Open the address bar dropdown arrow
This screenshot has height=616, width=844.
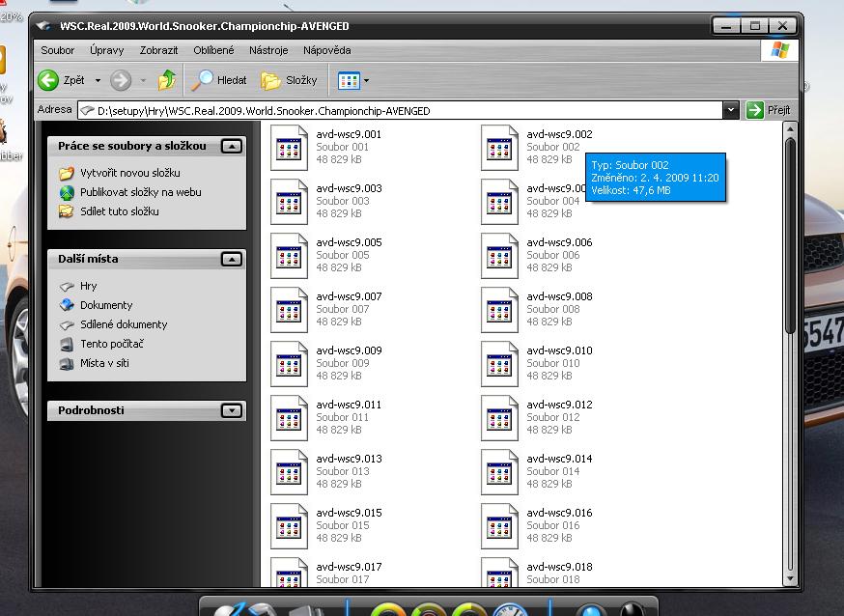click(731, 110)
